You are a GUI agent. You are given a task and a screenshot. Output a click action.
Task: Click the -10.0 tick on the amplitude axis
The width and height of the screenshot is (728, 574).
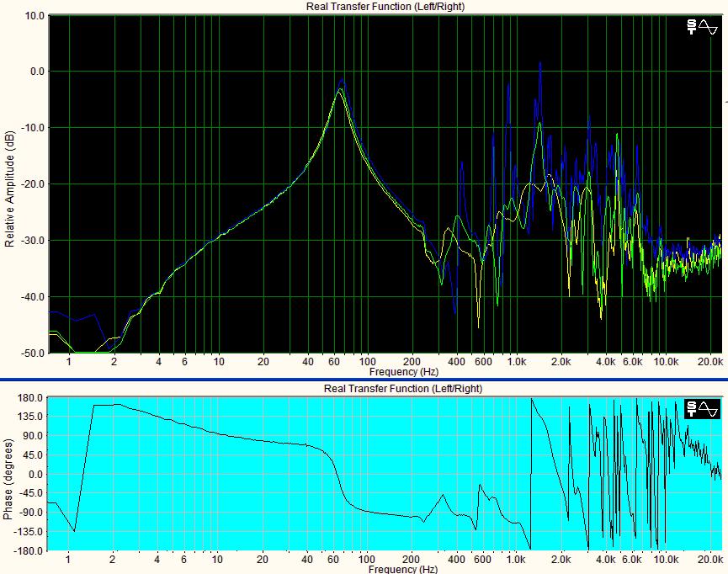(x=33, y=128)
